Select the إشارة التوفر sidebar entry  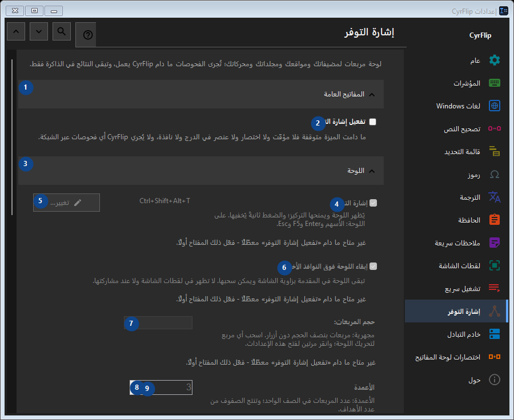(456, 311)
